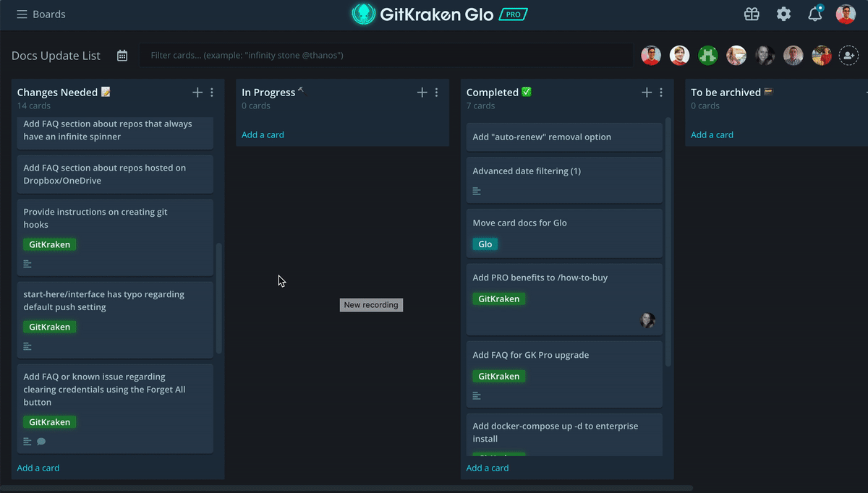Click the GitKraken Glo logo
This screenshot has width=868, height=493.
pyautogui.click(x=421, y=14)
